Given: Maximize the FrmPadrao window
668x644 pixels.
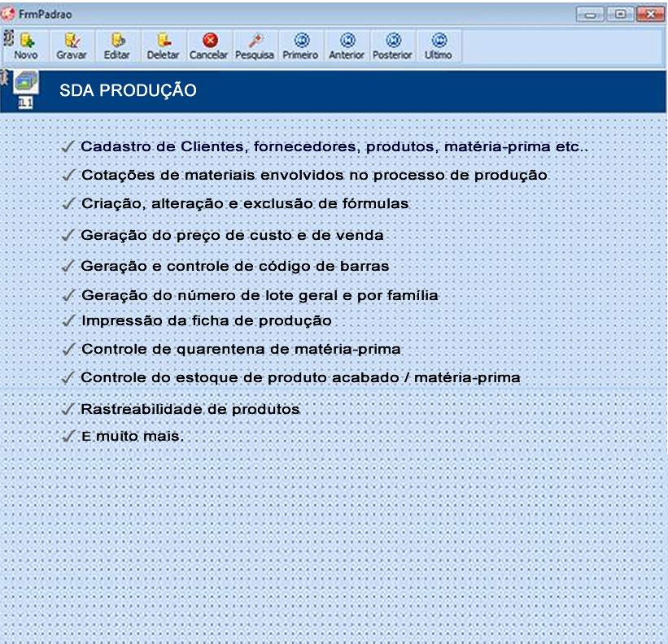Looking at the screenshot, I should [x=620, y=15].
